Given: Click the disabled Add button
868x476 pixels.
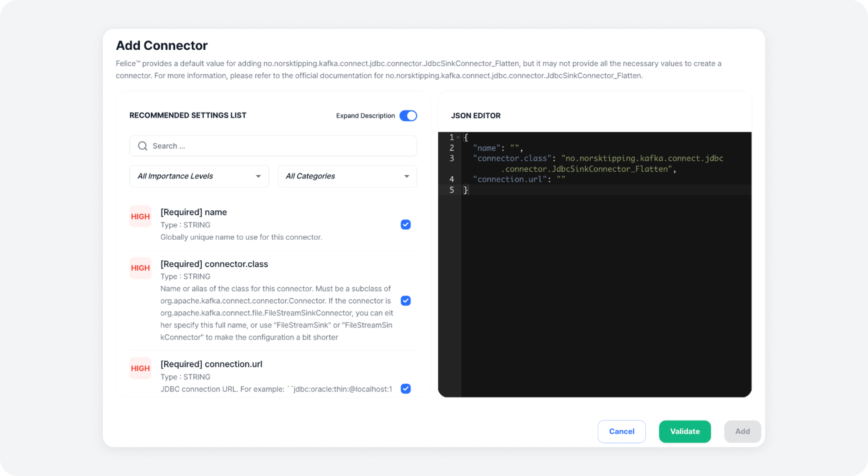Looking at the screenshot, I should coord(742,431).
